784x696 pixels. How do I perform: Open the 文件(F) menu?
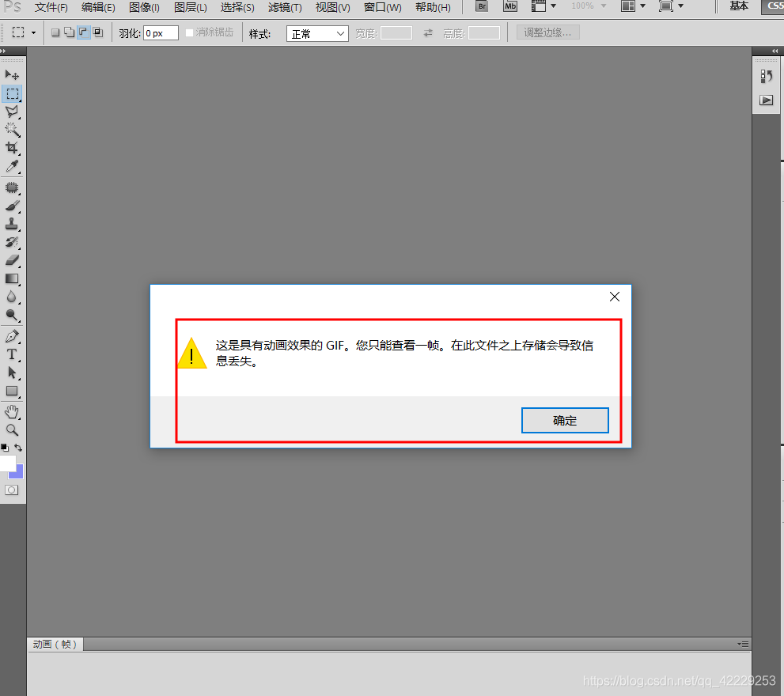pyautogui.click(x=51, y=7)
